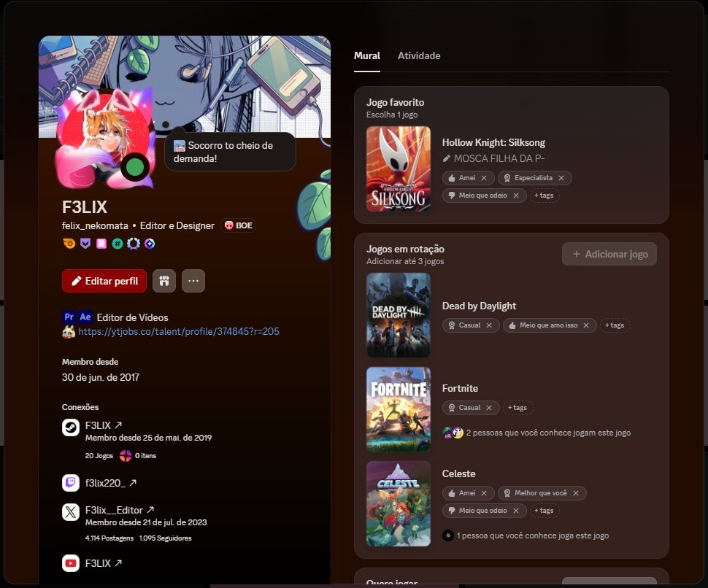This screenshot has height=588, width=708.
Task: Click the external arrow next to f3lix220_
Action: 133,483
